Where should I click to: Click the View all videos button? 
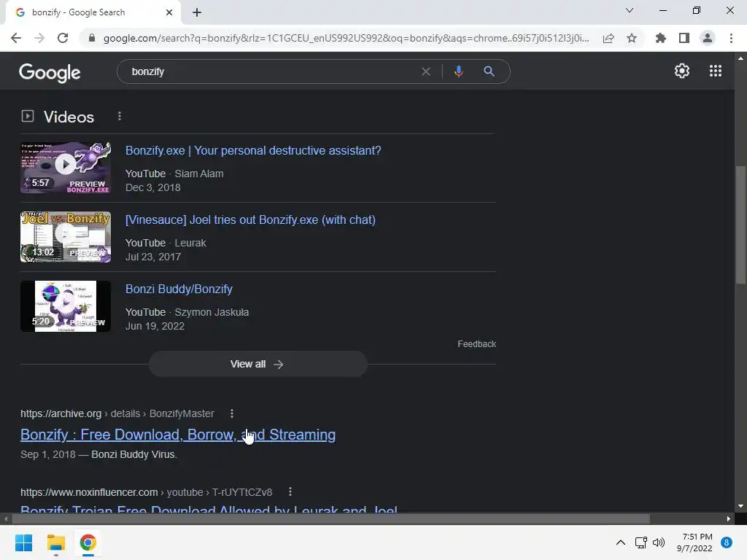click(258, 365)
